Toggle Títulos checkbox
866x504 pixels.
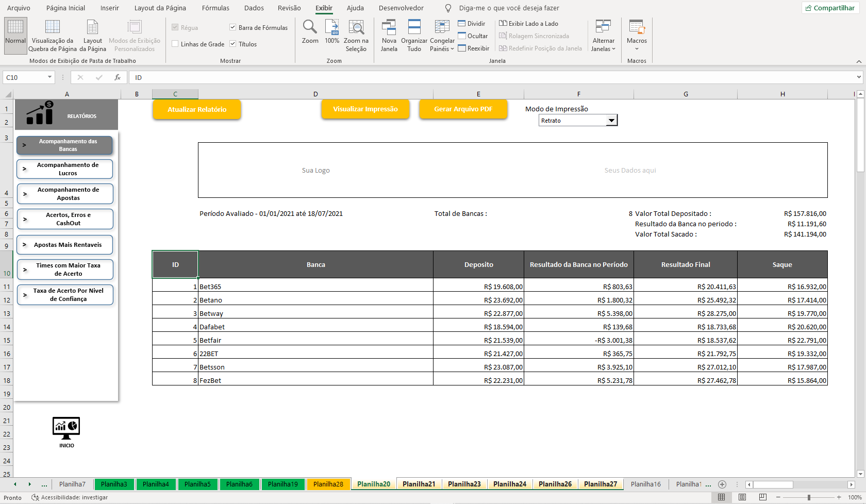[x=233, y=44]
